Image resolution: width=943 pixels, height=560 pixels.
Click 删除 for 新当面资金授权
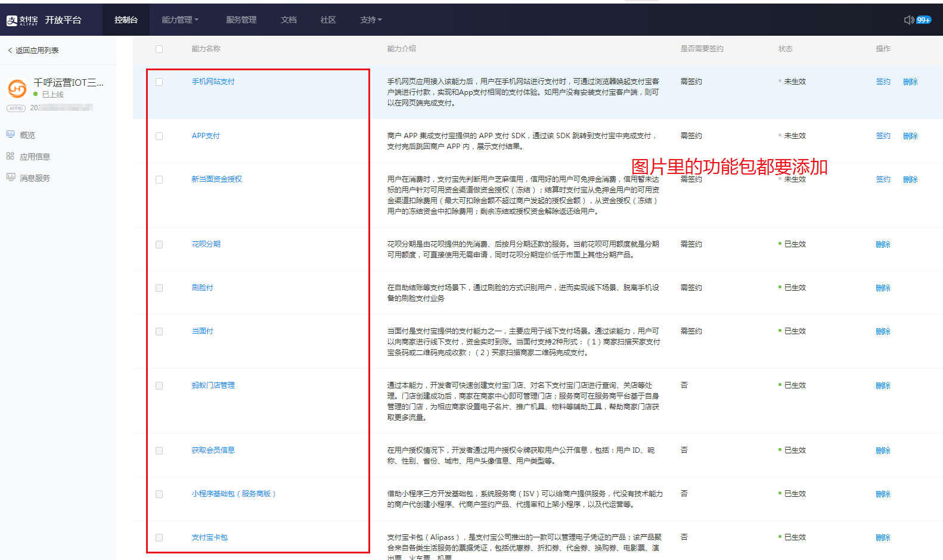[910, 179]
